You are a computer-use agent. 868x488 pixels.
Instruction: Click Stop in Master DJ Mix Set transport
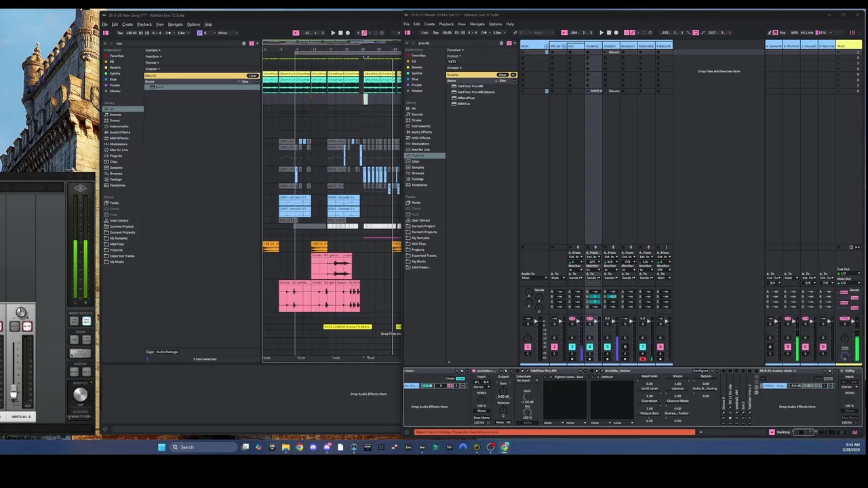tap(608, 33)
